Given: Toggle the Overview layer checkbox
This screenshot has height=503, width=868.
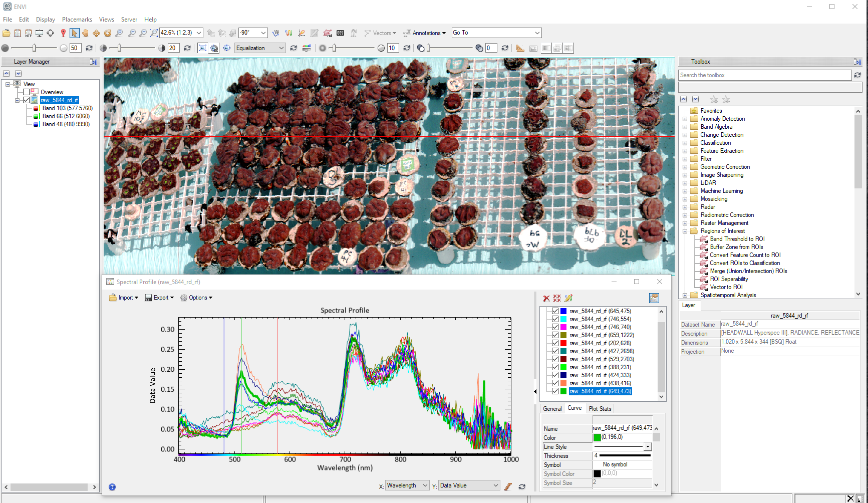Looking at the screenshot, I should [26, 92].
